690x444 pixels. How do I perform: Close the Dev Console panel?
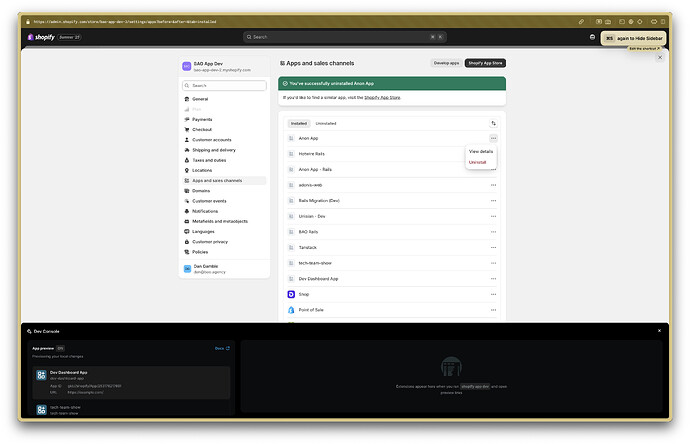coord(659,331)
